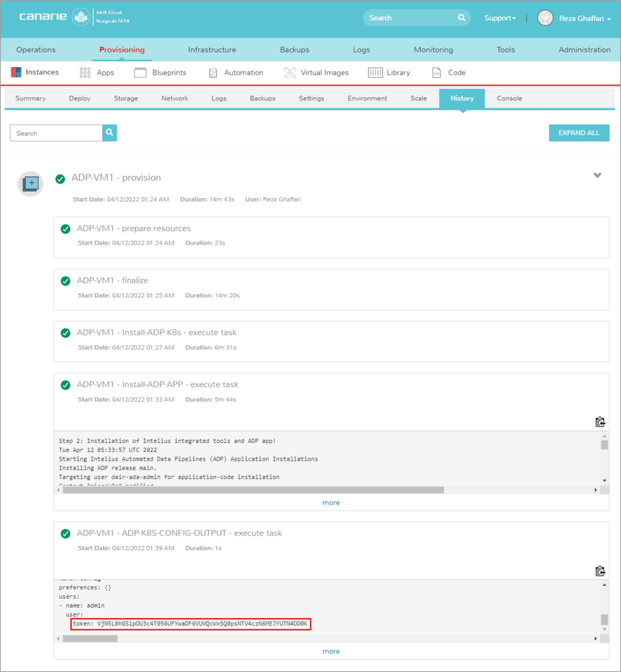Viewport: 621px width, 672px height.
Task: Copy ADP-K8S-CONFIG-OUTPUT log with clipboard icon
Action: click(x=599, y=571)
